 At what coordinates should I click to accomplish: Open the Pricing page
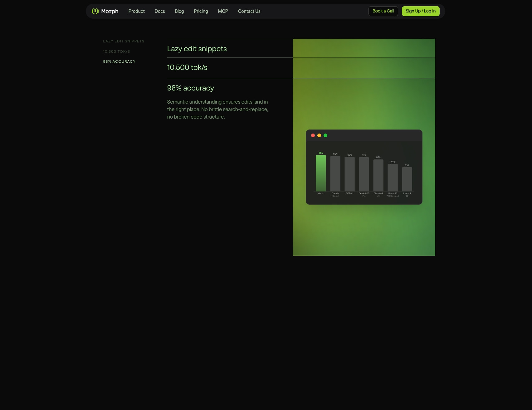[201, 11]
